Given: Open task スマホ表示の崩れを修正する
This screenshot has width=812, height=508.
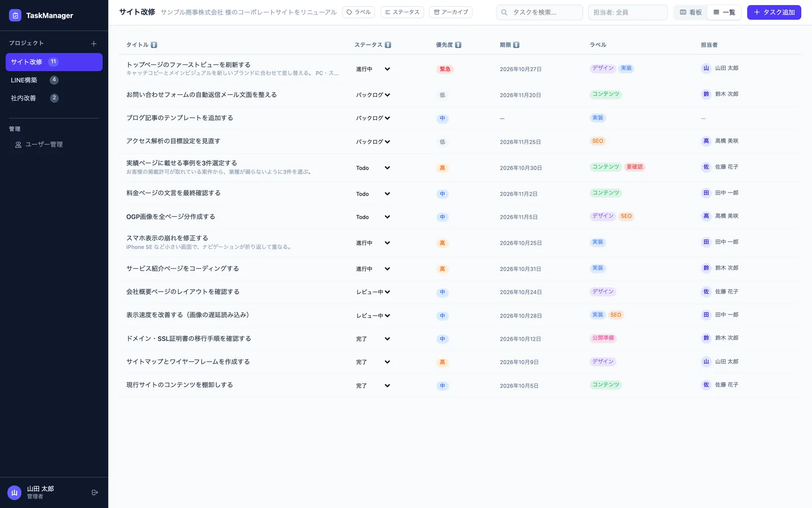Looking at the screenshot, I should click(x=167, y=238).
